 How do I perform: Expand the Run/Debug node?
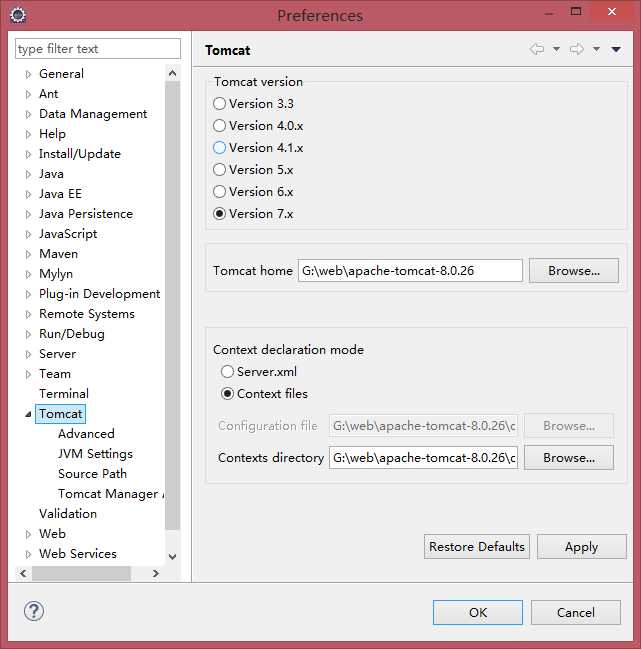point(28,334)
